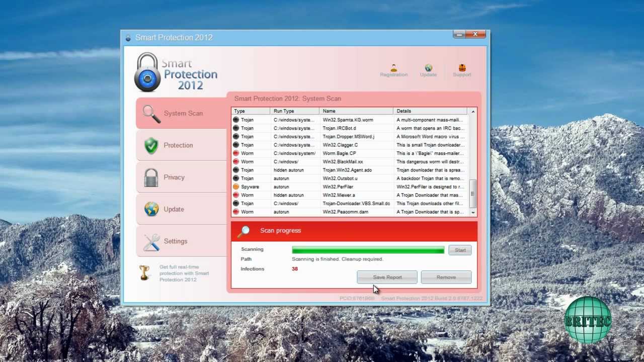Click the title bar padlock icon

(128, 38)
